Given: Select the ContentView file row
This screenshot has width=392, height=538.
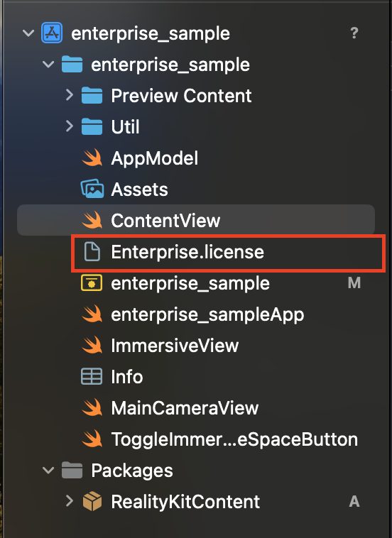Looking at the screenshot, I should pyautogui.click(x=196, y=220).
